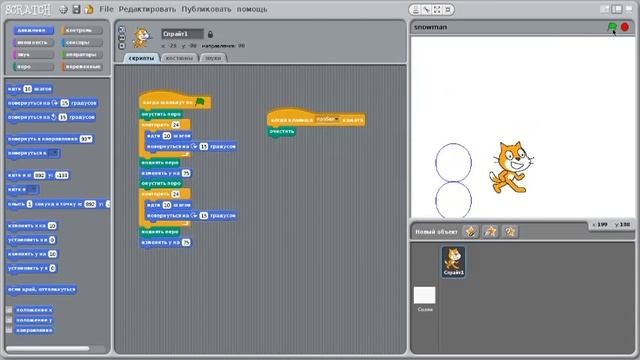This screenshot has width=640, height=360.
Task: Click the 'когда щелкнут по' flag hat block
Action: coord(175,101)
